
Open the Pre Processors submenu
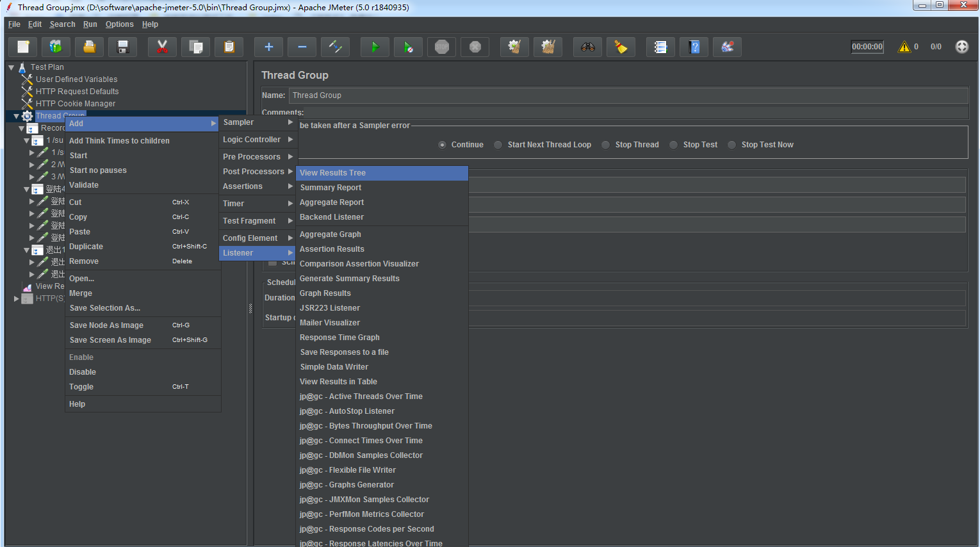coord(257,157)
